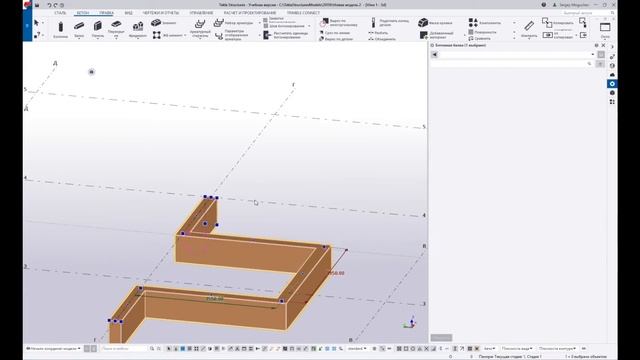Click the Part cut command
The width and height of the screenshot is (640, 360).
pos(336,39)
